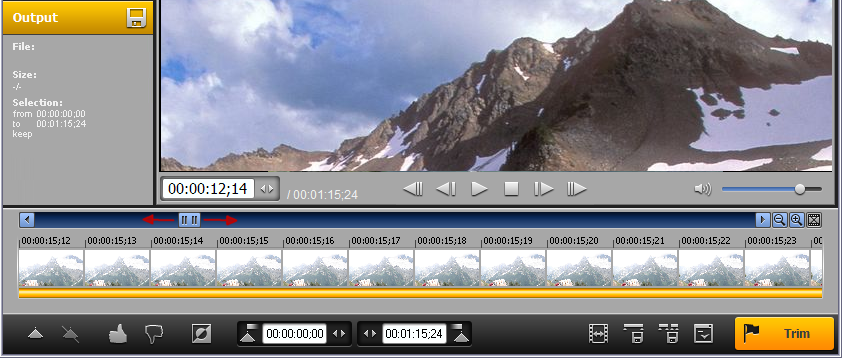Click the floppy disk icon in Output header

136,18
